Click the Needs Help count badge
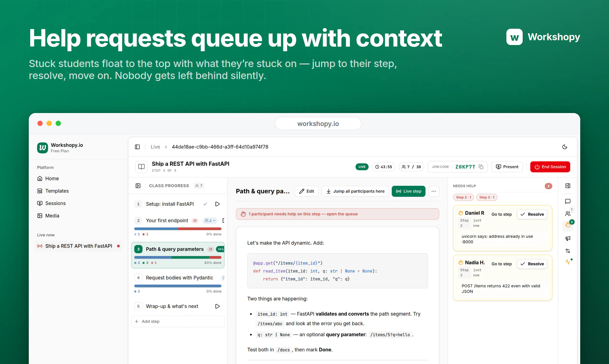Viewport: 609px width, 364px height. pyautogui.click(x=548, y=186)
